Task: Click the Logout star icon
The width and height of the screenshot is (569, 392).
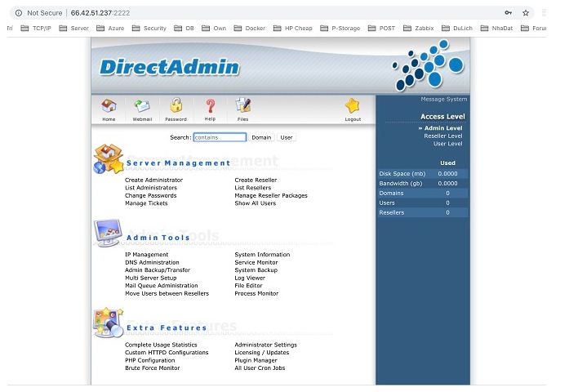Action: coord(353,105)
